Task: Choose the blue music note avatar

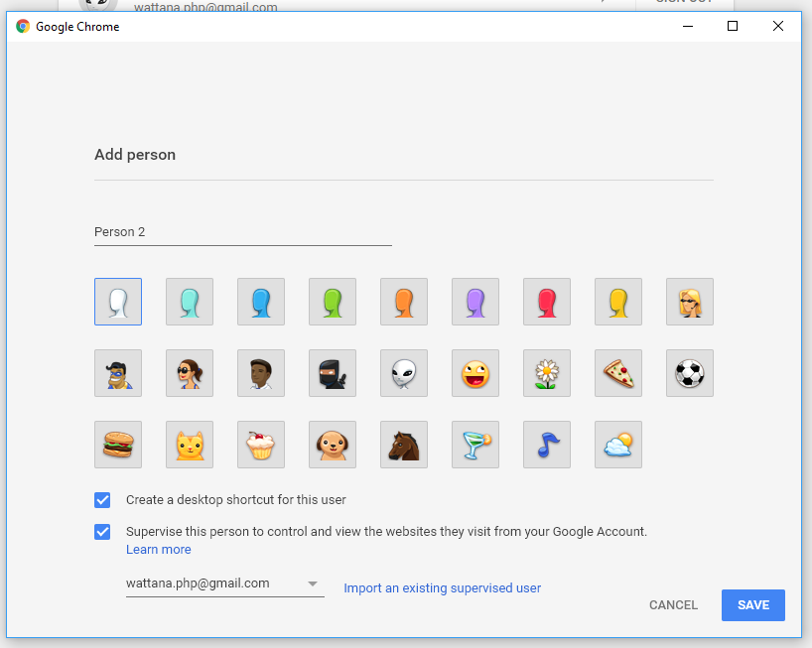Action: point(547,445)
